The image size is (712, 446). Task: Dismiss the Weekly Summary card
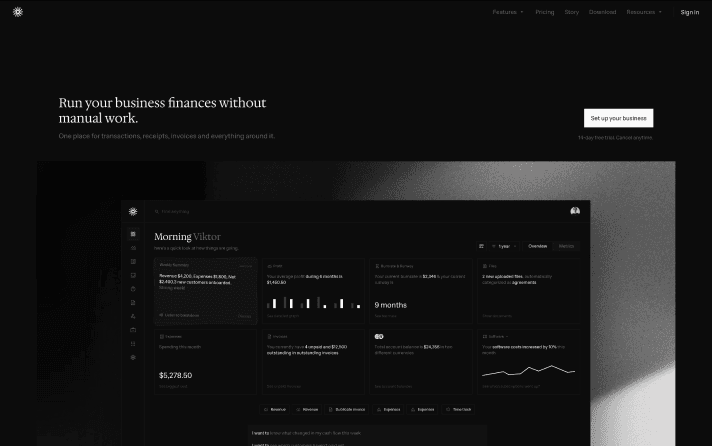point(244,316)
